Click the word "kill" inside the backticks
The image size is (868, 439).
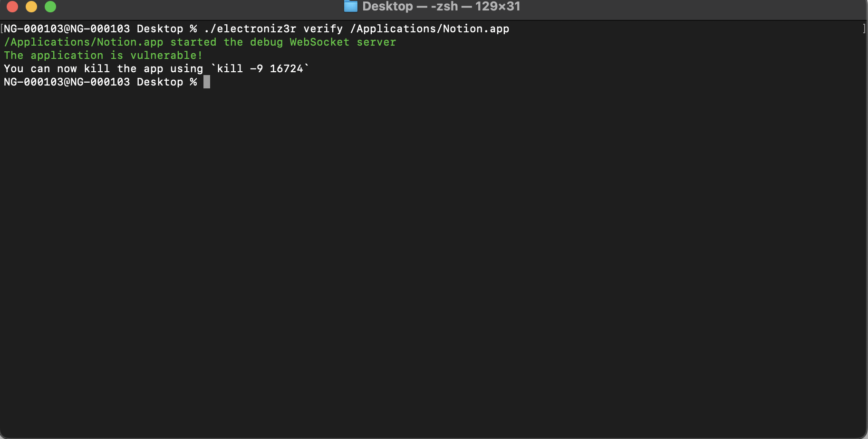(230, 68)
